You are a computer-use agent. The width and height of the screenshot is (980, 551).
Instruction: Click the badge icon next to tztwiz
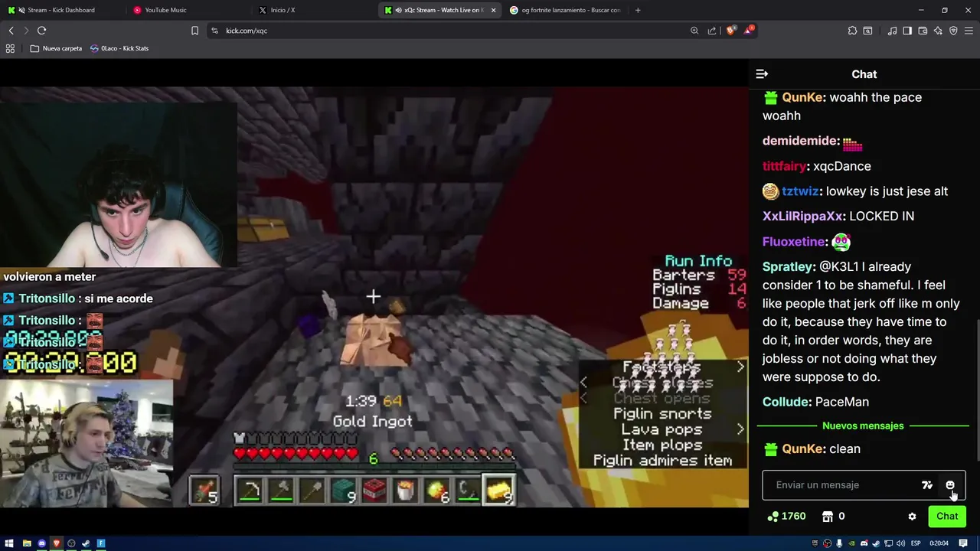(770, 191)
